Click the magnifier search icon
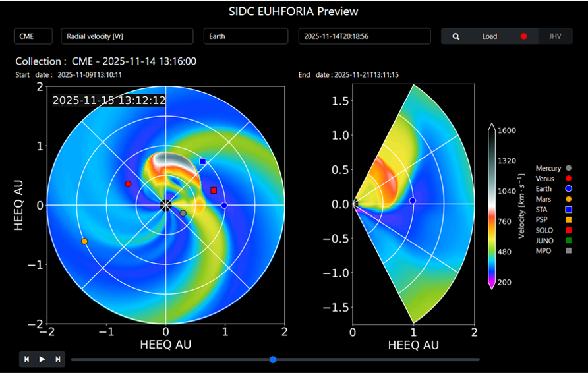This screenshot has height=373, width=588. pos(456,36)
